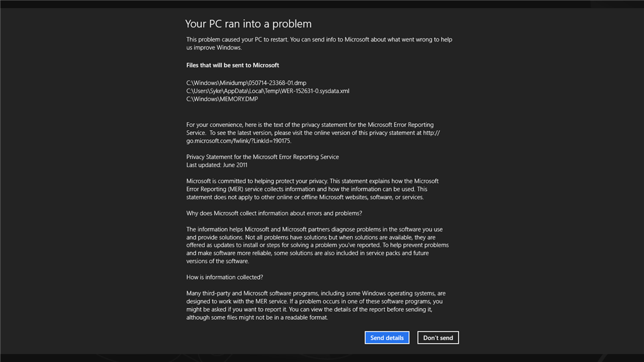Screen dimensions: 644x362
Task: Click the solutions and service packs paragraph
Action: (x=318, y=245)
